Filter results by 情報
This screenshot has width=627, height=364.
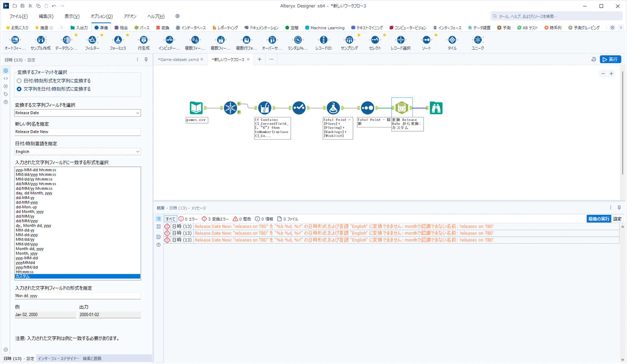pyautogui.click(x=264, y=219)
